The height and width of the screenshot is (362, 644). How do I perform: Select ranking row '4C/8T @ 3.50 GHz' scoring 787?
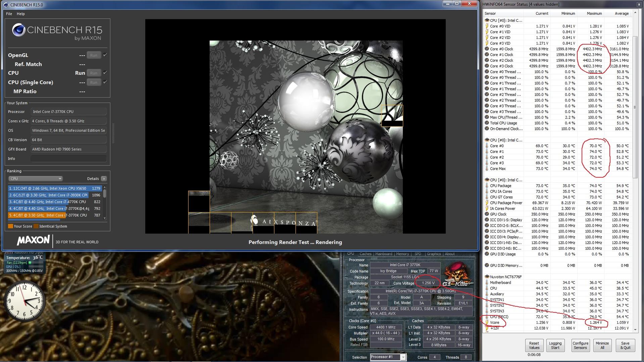pyautogui.click(x=55, y=215)
